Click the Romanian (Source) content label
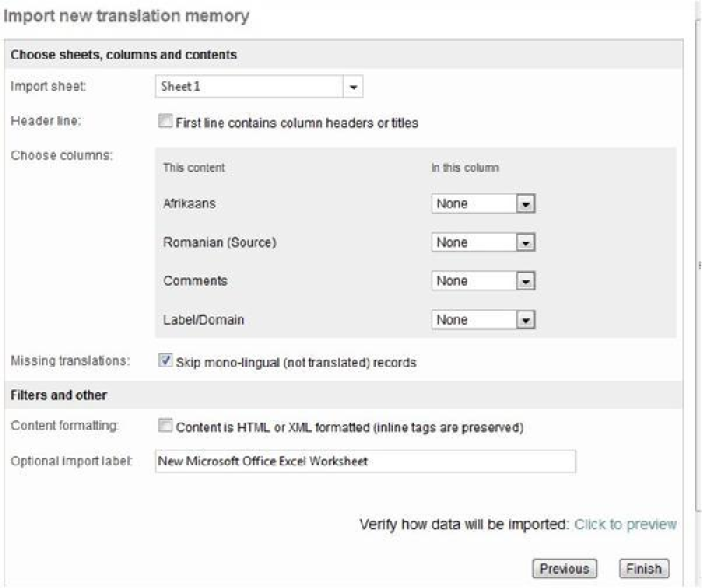Image resolution: width=702 pixels, height=588 pixels. click(219, 242)
